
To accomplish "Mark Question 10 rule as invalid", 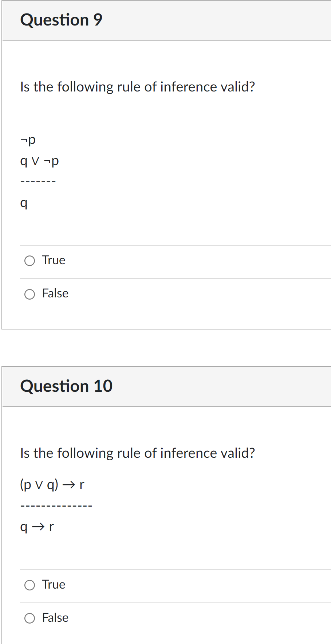I will [x=29, y=618].
